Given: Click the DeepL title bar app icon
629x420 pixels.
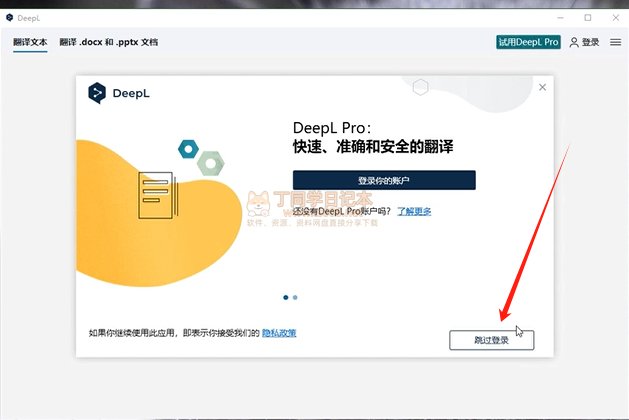Looking at the screenshot, I should 10,18.
